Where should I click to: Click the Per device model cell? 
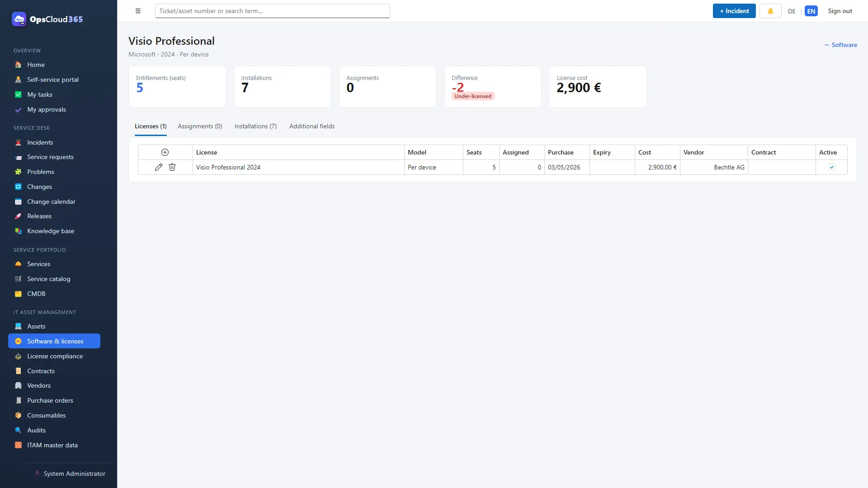pyautogui.click(x=434, y=167)
